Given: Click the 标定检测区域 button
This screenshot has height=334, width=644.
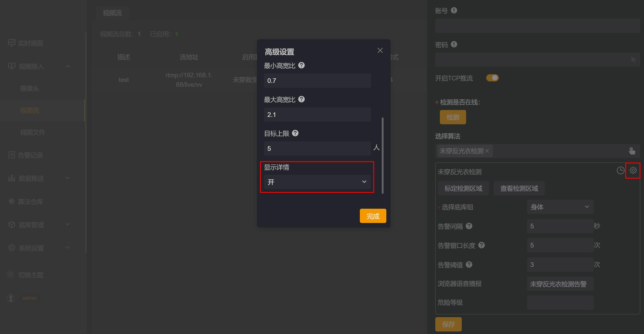Looking at the screenshot, I should point(463,189).
